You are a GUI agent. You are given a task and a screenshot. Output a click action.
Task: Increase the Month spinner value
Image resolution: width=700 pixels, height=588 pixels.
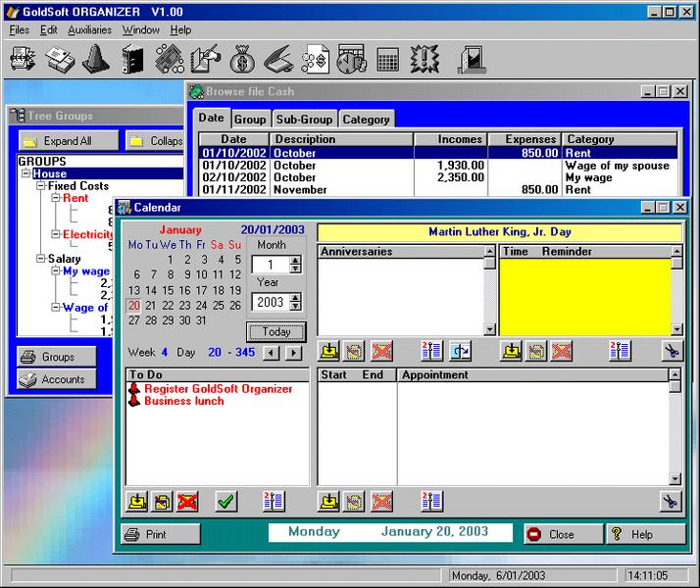[x=295, y=260]
